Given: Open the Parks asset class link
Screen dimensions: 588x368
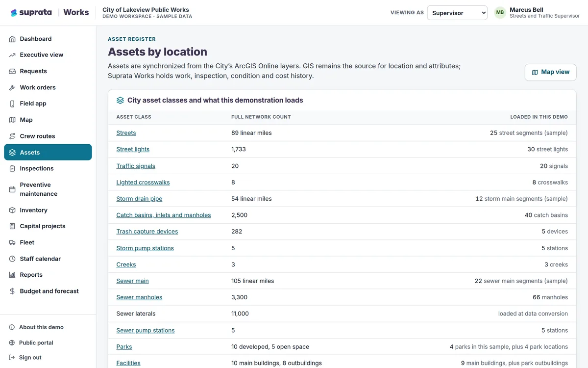Looking at the screenshot, I should 124,347.
